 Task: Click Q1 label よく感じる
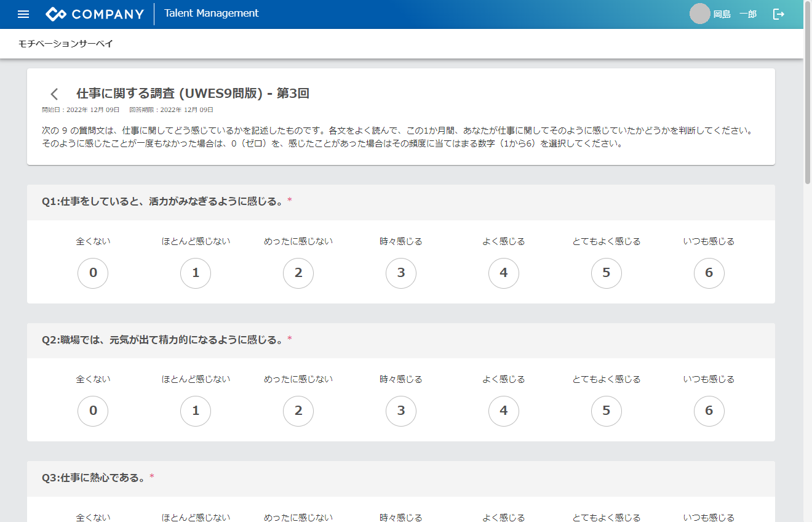[504, 241]
